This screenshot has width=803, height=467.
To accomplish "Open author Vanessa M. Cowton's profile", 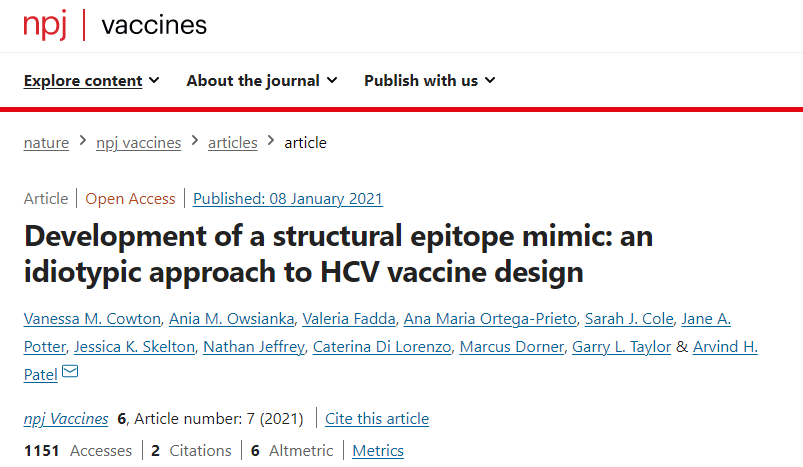I will 92,319.
